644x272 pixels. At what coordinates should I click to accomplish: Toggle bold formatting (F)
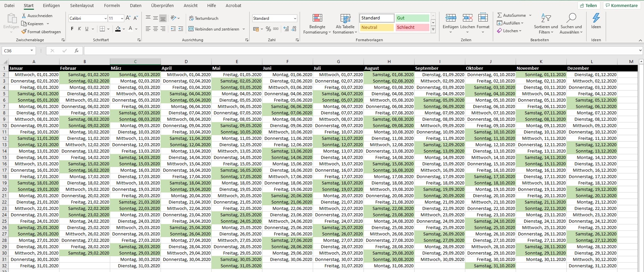tap(72, 29)
